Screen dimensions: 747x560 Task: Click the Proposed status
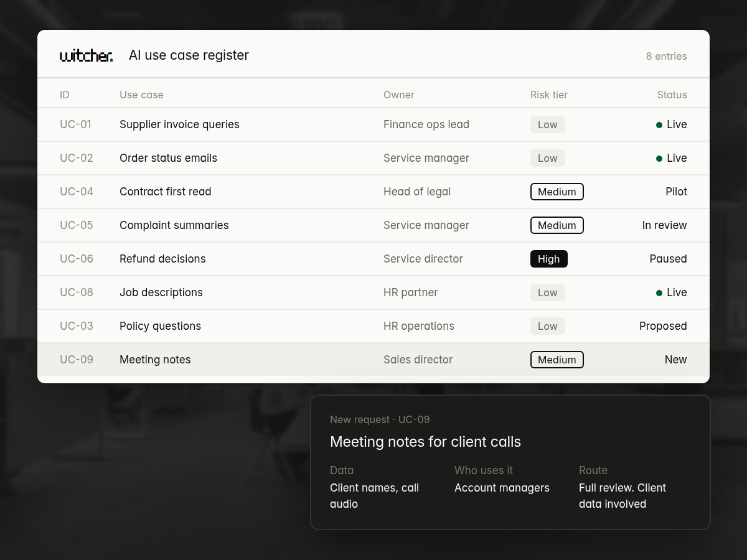coord(663,326)
